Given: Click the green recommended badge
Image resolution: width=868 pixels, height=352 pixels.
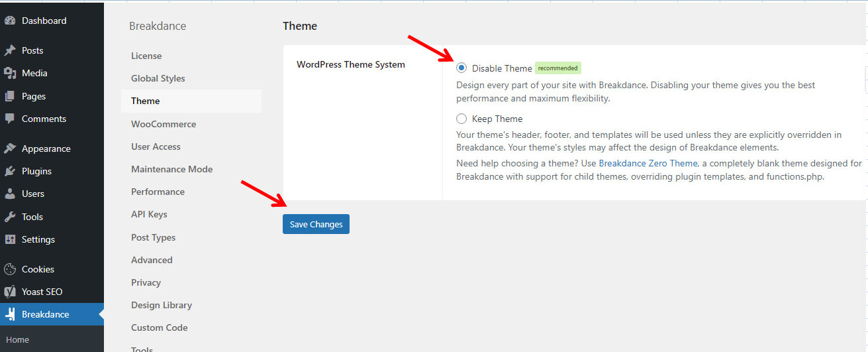Looking at the screenshot, I should click(557, 68).
